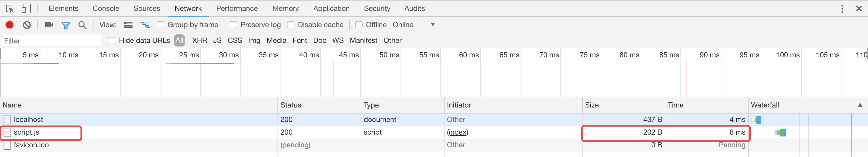Enable Preserve log checkbox
The height and width of the screenshot is (157, 868).
tap(233, 25)
